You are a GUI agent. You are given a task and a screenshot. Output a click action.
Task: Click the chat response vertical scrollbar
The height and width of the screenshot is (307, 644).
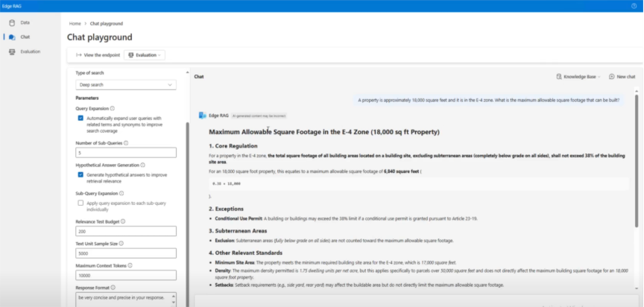[638, 164]
